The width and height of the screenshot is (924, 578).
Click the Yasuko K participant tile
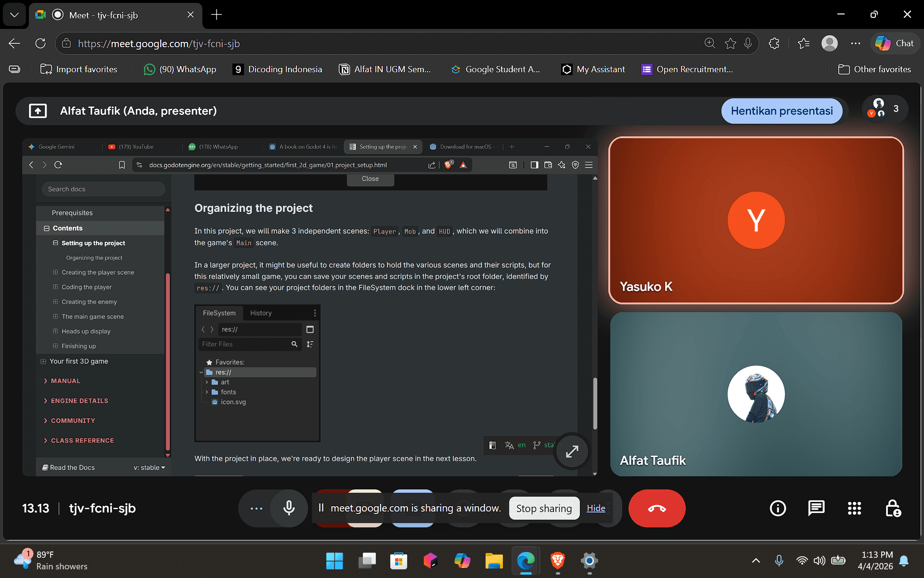click(756, 220)
